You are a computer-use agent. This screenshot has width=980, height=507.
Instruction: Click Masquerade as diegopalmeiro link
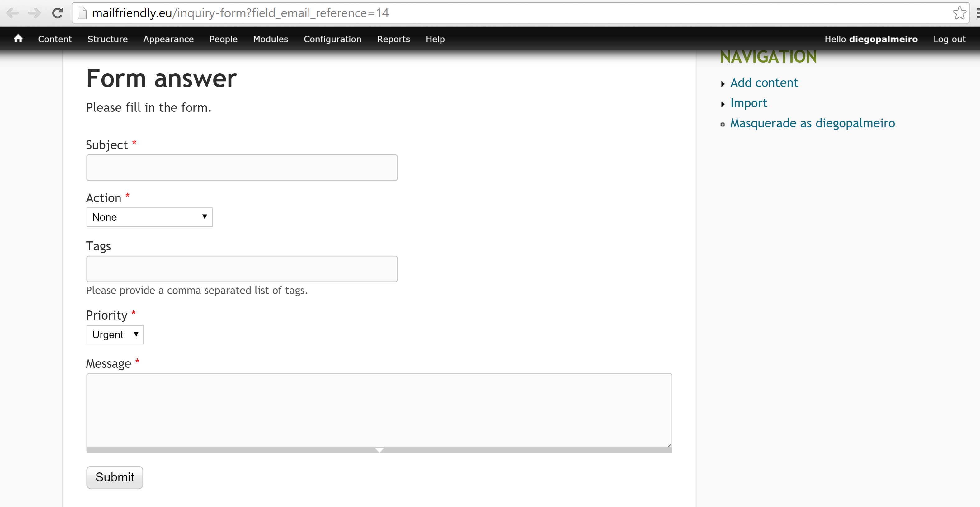(812, 123)
